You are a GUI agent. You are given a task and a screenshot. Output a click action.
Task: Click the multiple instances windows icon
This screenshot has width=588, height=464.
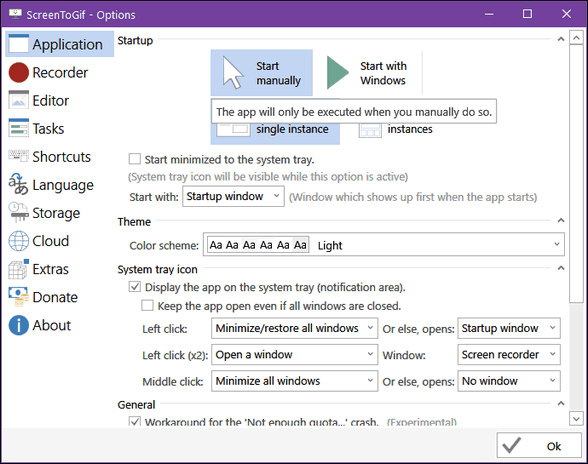[x=370, y=130]
